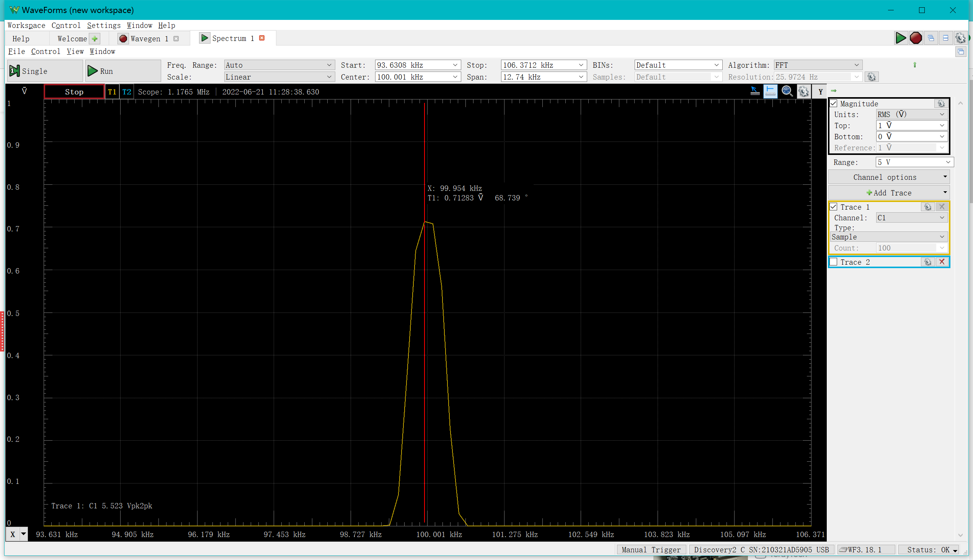Uncheck the Magnitude checkbox
The width and height of the screenshot is (973, 560).
pos(834,103)
